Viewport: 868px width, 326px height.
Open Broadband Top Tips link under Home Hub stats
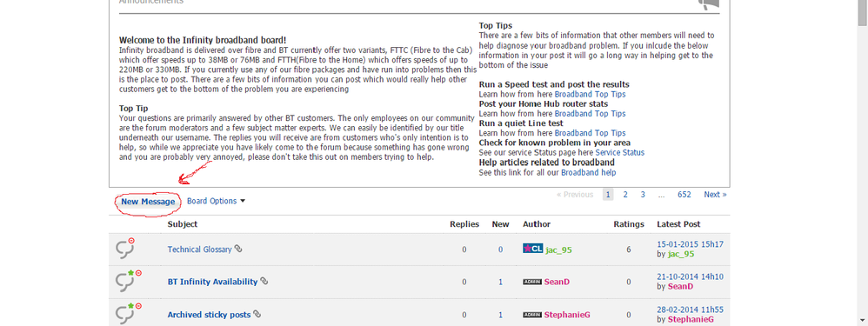[590, 114]
